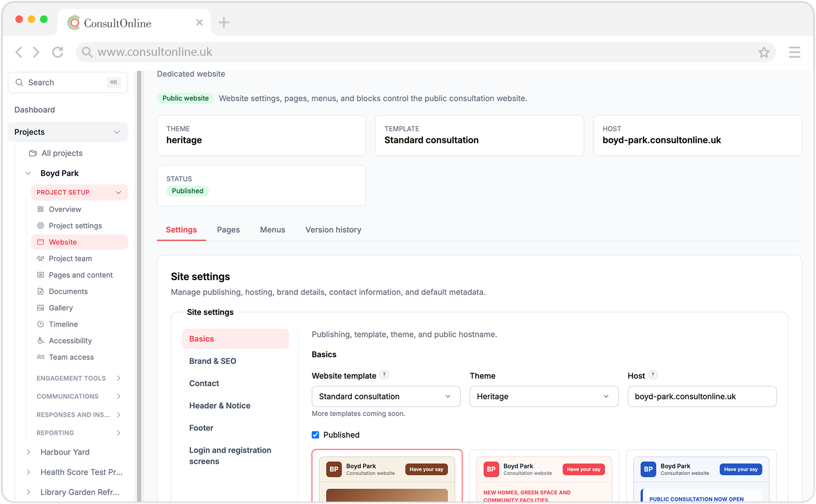This screenshot has width=816, height=504.
Task: Click the magnifier icon in the address bar
Action: [x=87, y=52]
